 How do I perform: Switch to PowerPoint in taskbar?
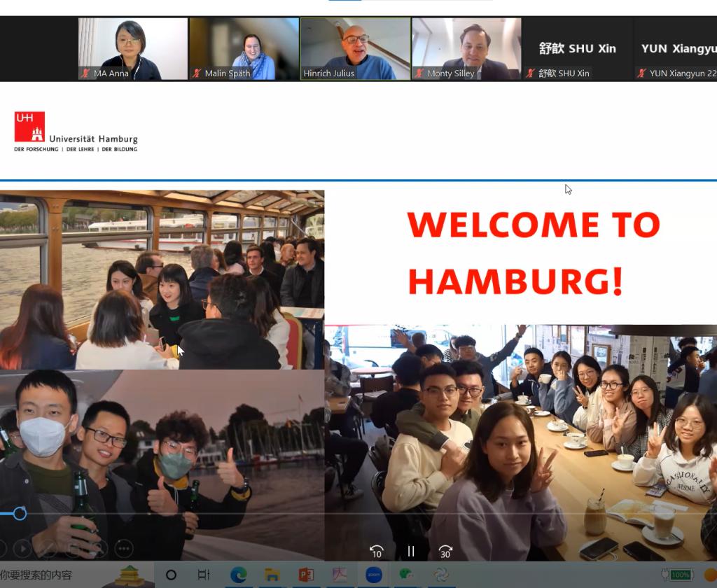(306, 575)
